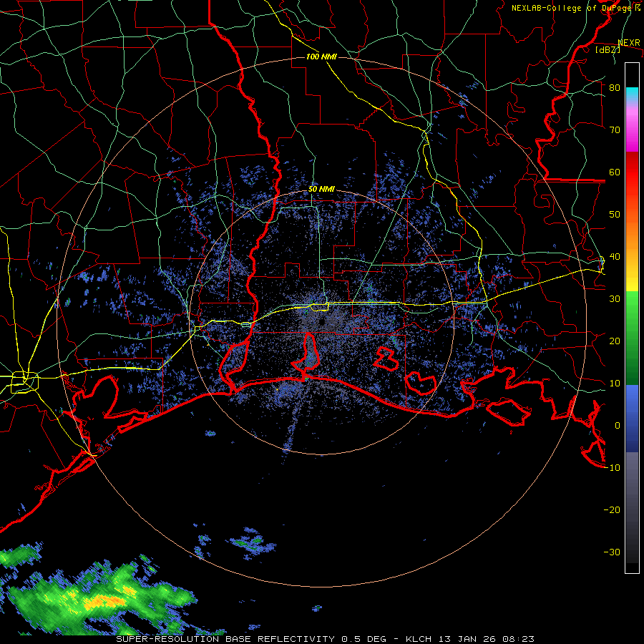Click the -20 value on the dBZ scale
The height and width of the screenshot is (644, 644).
click(612, 510)
